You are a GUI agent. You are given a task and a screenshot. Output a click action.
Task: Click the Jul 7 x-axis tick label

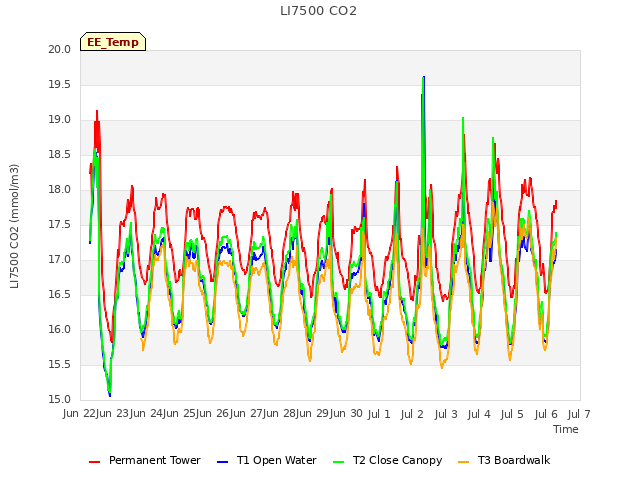(579, 415)
